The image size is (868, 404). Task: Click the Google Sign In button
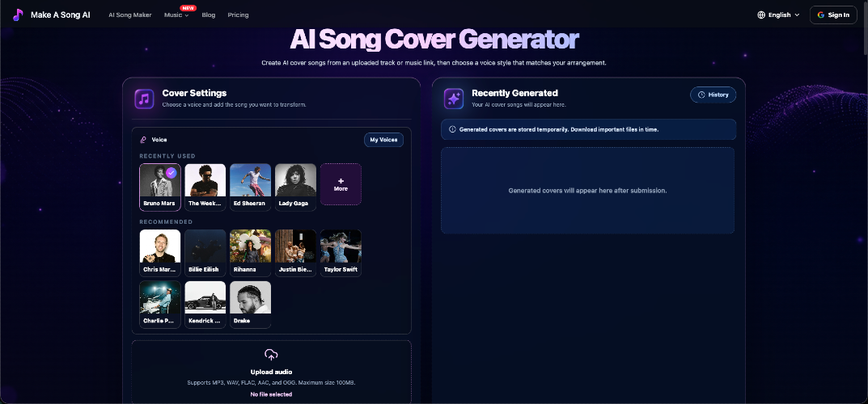point(833,15)
